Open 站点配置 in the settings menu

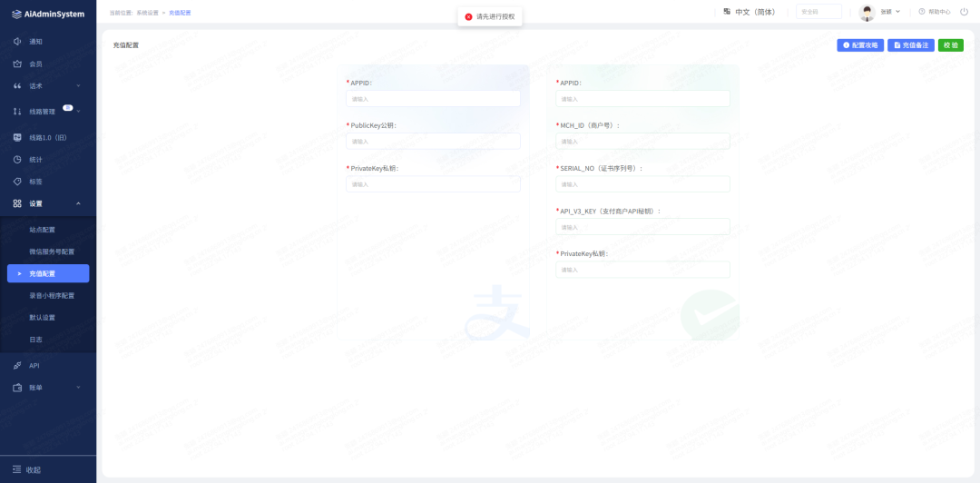tap(42, 230)
